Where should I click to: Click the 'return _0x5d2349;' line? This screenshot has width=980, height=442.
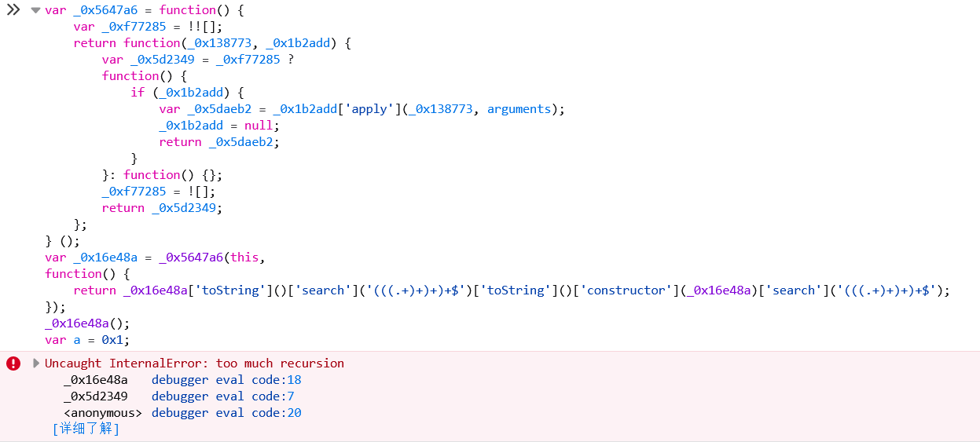(x=162, y=208)
